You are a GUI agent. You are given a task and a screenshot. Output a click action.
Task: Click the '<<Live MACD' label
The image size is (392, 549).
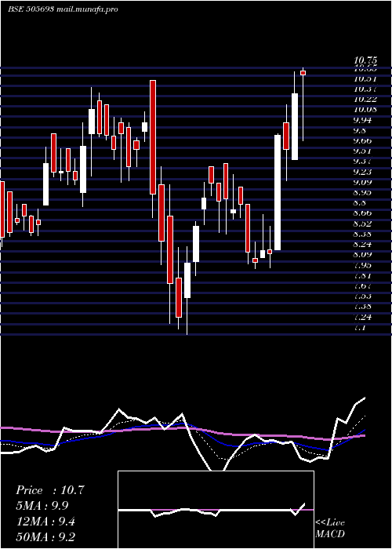330,529
